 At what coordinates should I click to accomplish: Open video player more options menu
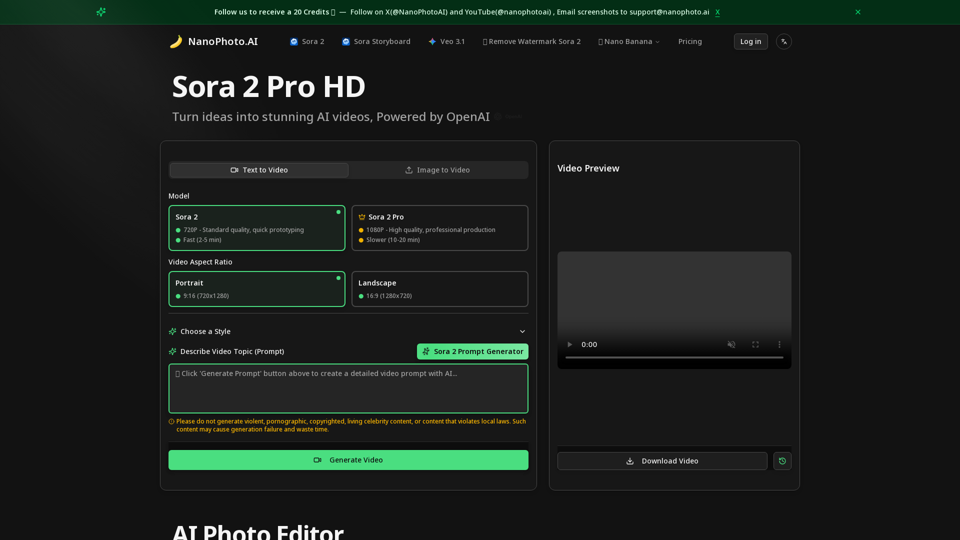click(x=780, y=345)
